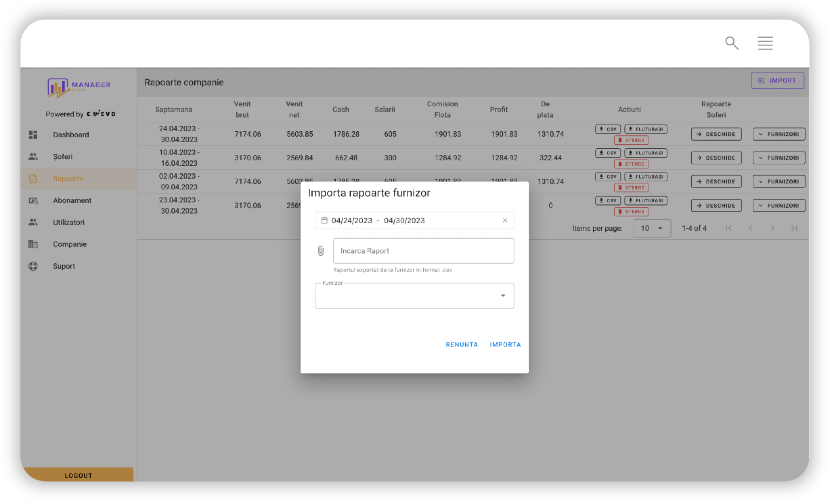Click the Cash column header
The image size is (834, 500).
point(341,110)
